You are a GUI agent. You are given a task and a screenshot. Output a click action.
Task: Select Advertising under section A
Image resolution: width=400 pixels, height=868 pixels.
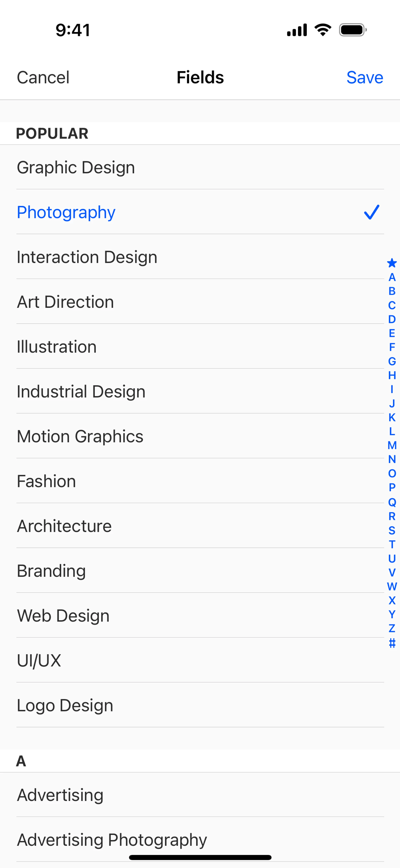pyautogui.click(x=60, y=795)
